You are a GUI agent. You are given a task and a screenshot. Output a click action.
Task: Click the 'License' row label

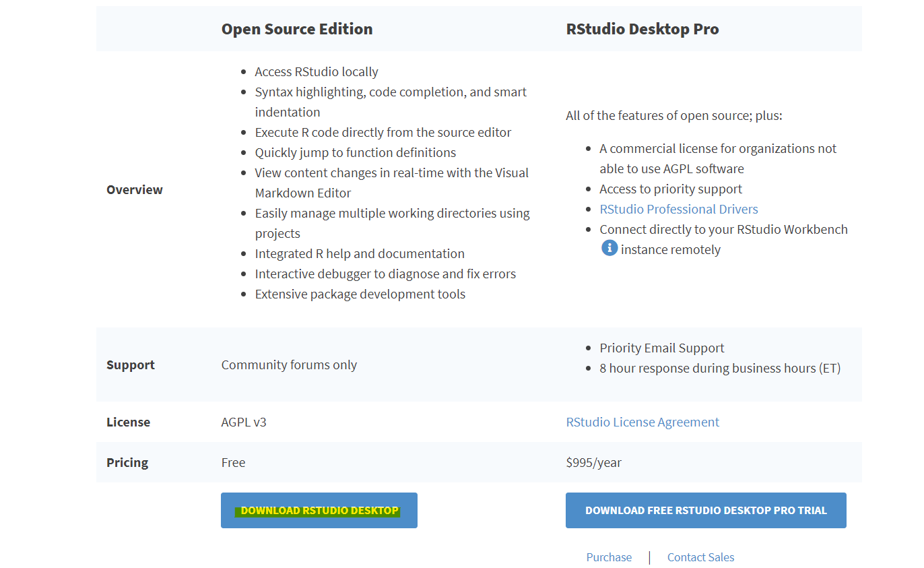pyautogui.click(x=128, y=422)
